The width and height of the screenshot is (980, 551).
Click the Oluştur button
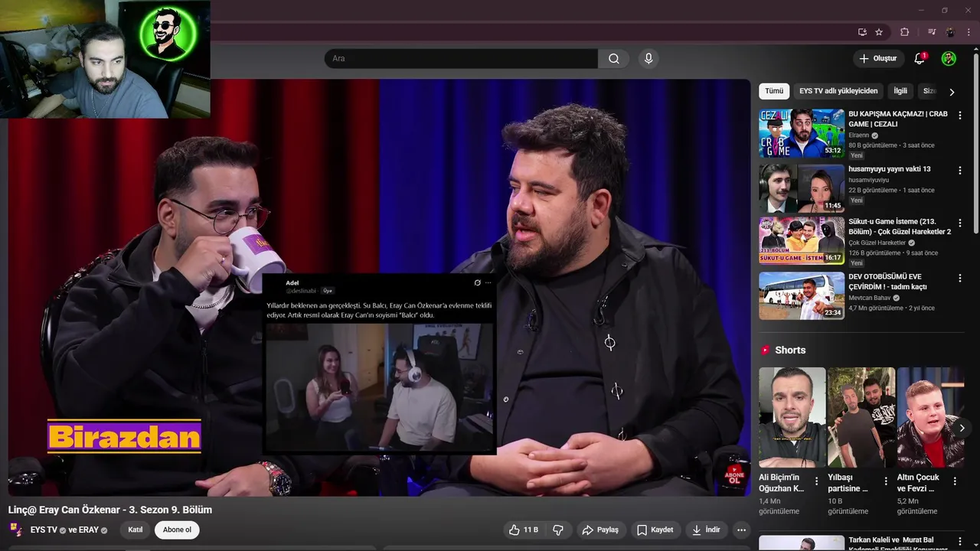coord(877,59)
